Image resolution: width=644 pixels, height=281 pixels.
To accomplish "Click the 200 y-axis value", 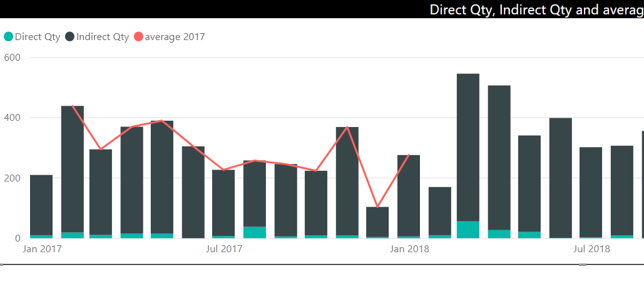I will tap(12, 178).
